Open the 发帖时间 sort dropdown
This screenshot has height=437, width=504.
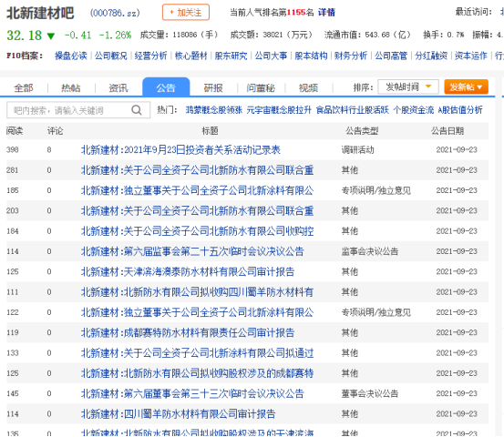(x=408, y=86)
